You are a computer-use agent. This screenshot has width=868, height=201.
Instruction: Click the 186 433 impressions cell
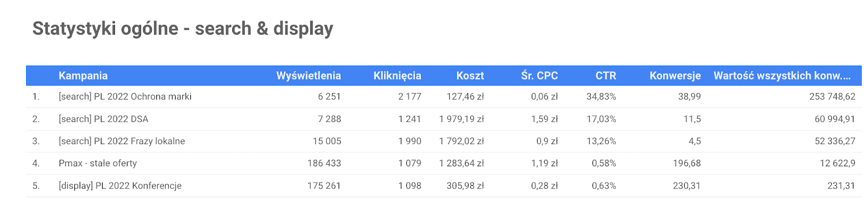coord(324,163)
